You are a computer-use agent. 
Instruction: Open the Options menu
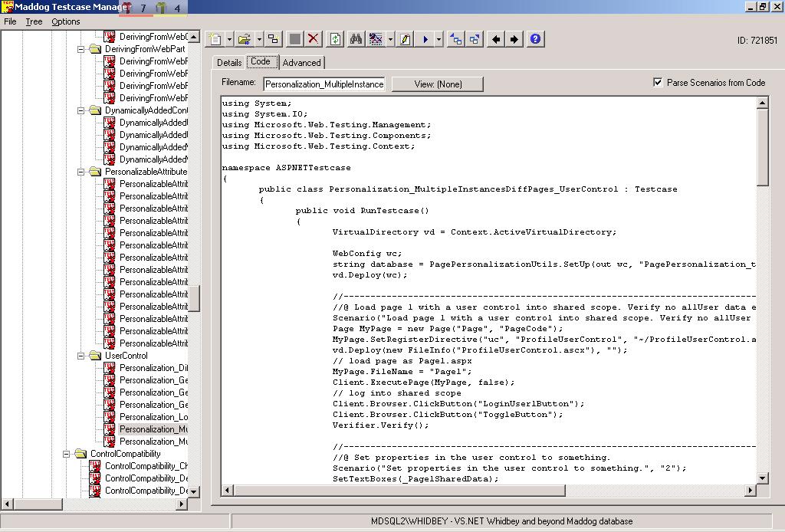(x=66, y=21)
